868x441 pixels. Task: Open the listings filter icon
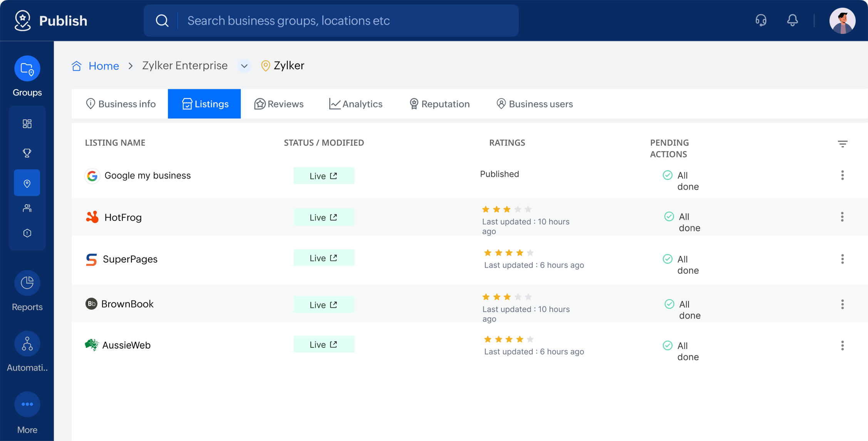coord(842,144)
